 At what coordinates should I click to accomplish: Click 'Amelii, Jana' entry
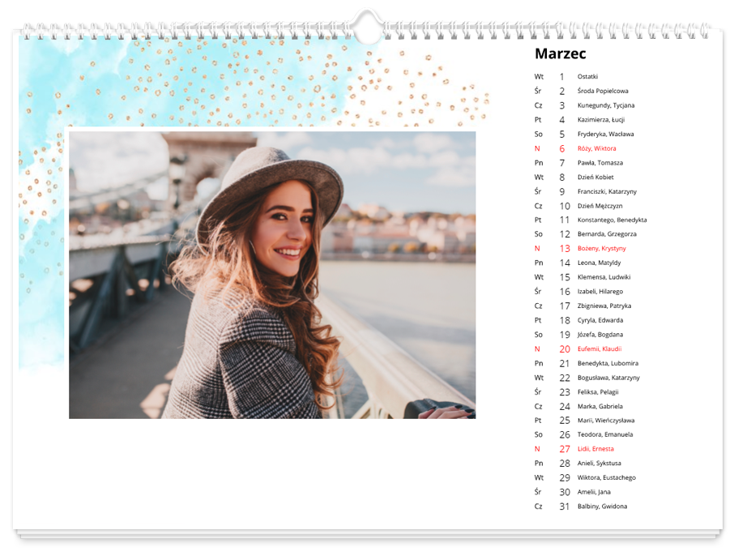pos(594,492)
